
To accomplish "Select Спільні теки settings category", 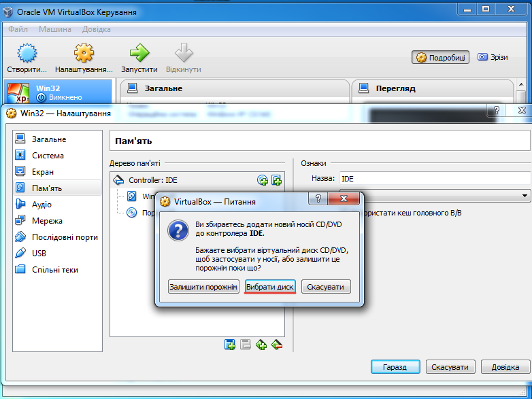I will pos(57,269).
